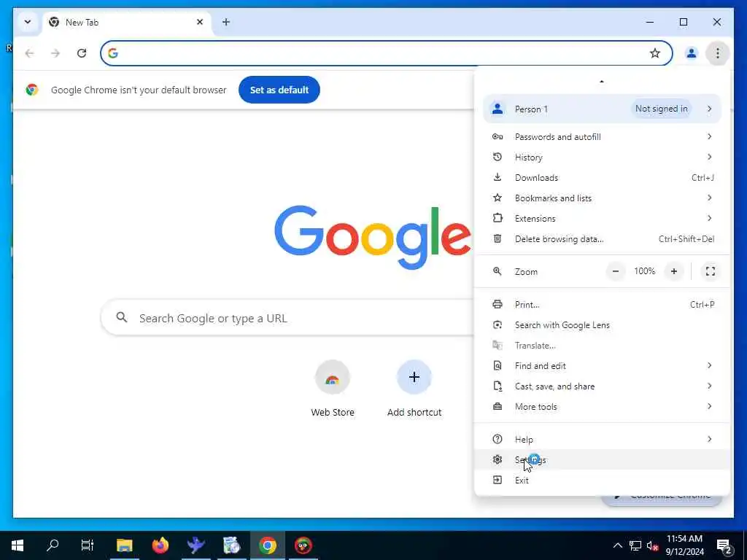Open the tab search dropdown arrow
The height and width of the screenshot is (560, 747).
[28, 22]
